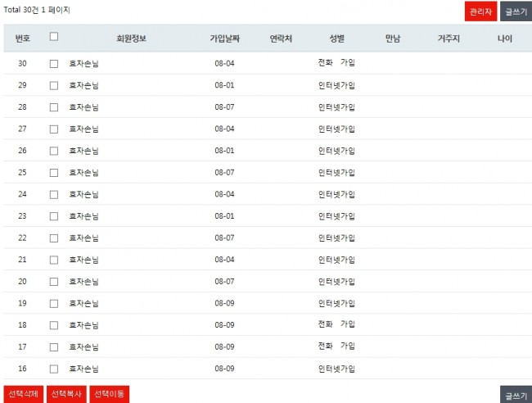The height and width of the screenshot is (403, 532).
Task: Check the checkbox for row 20
Action: [x=54, y=282]
